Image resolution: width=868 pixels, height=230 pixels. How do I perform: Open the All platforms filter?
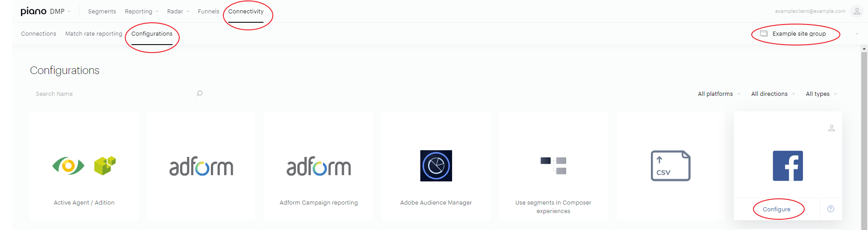coord(719,94)
